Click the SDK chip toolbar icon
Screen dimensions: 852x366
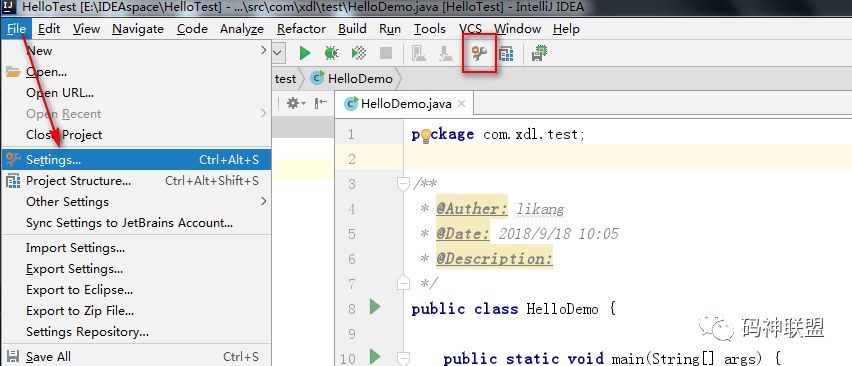click(540, 53)
